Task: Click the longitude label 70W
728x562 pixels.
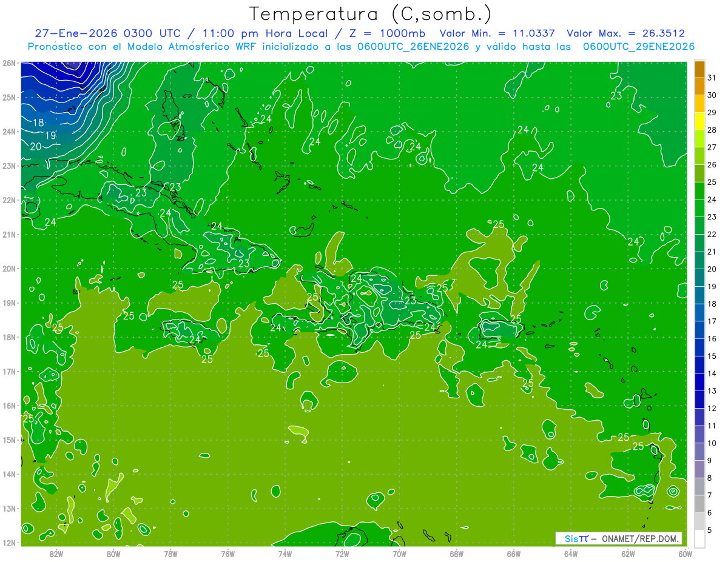Action: [x=399, y=554]
